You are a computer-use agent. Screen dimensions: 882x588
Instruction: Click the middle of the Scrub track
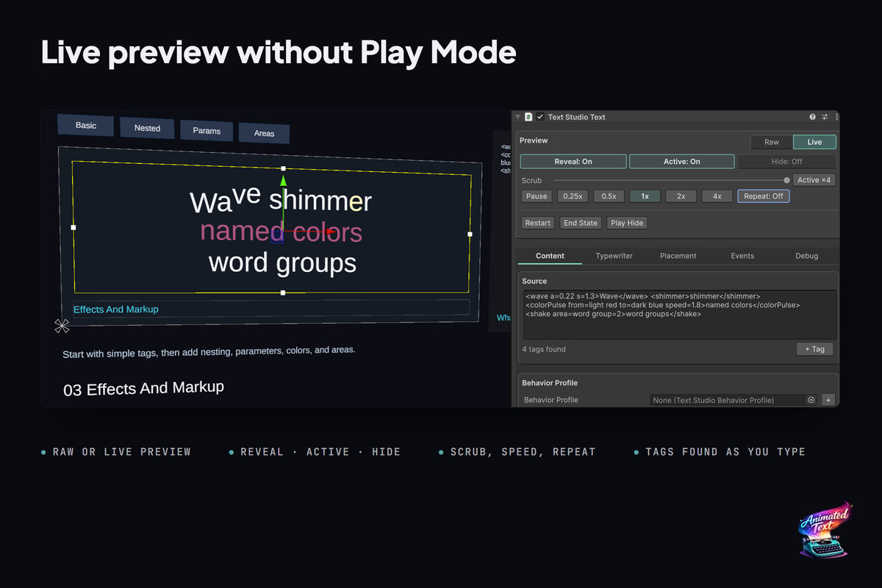point(670,180)
